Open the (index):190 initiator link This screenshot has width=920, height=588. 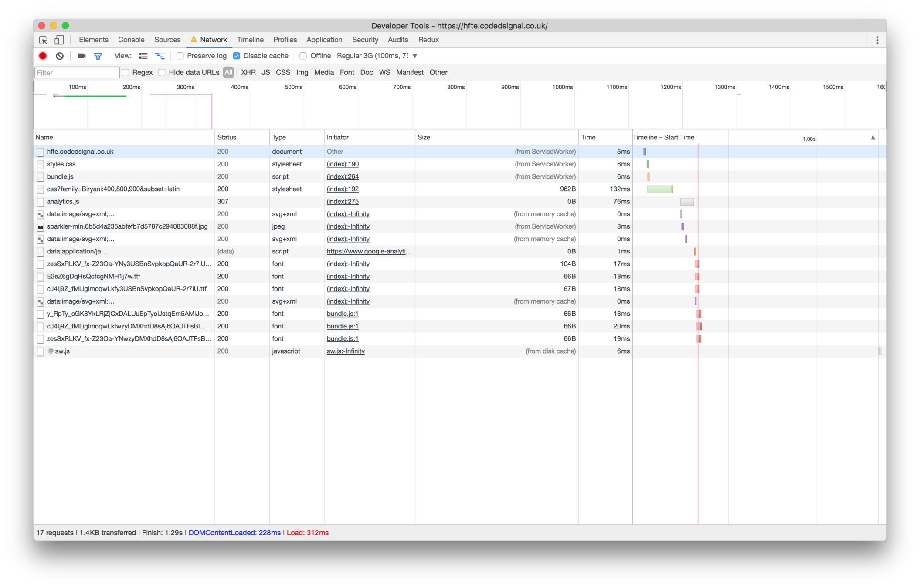coord(343,164)
